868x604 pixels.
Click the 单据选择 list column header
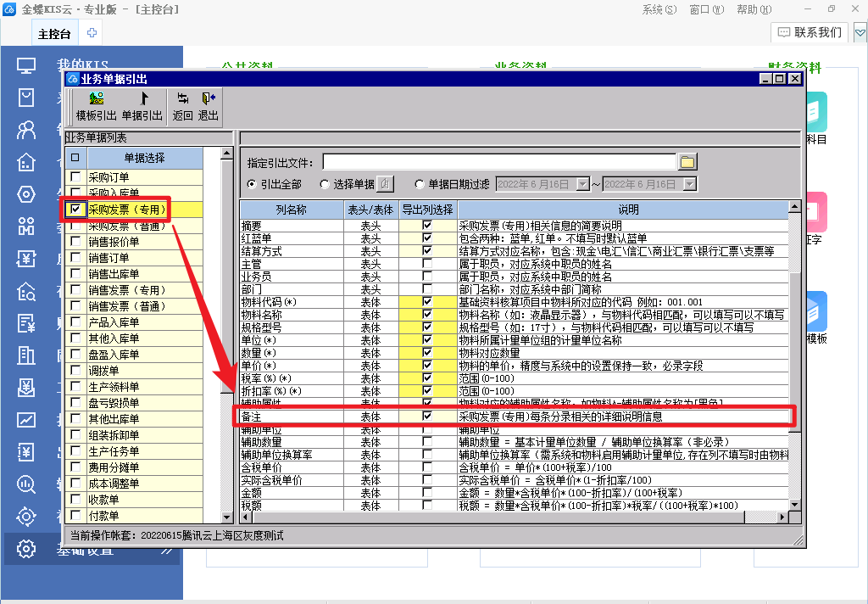(x=144, y=158)
